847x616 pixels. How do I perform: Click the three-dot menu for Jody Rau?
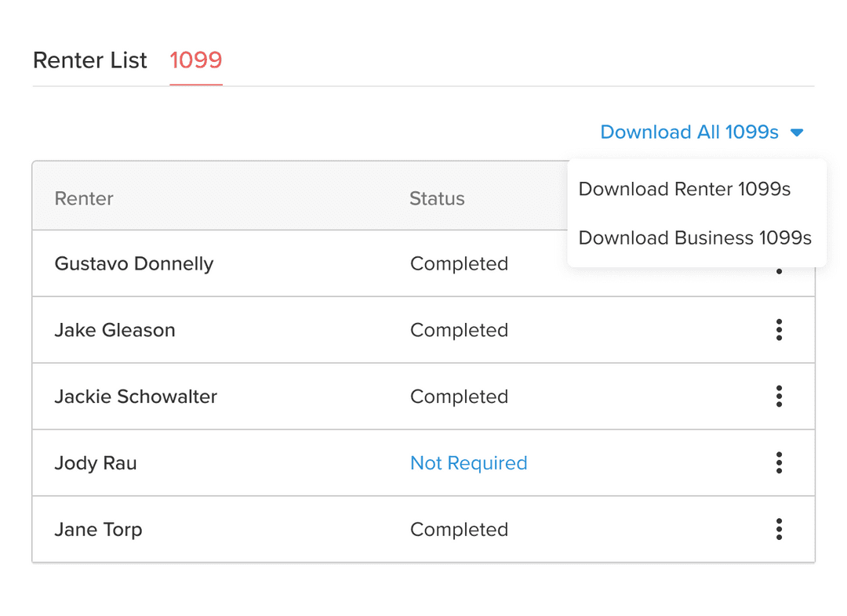click(x=779, y=463)
